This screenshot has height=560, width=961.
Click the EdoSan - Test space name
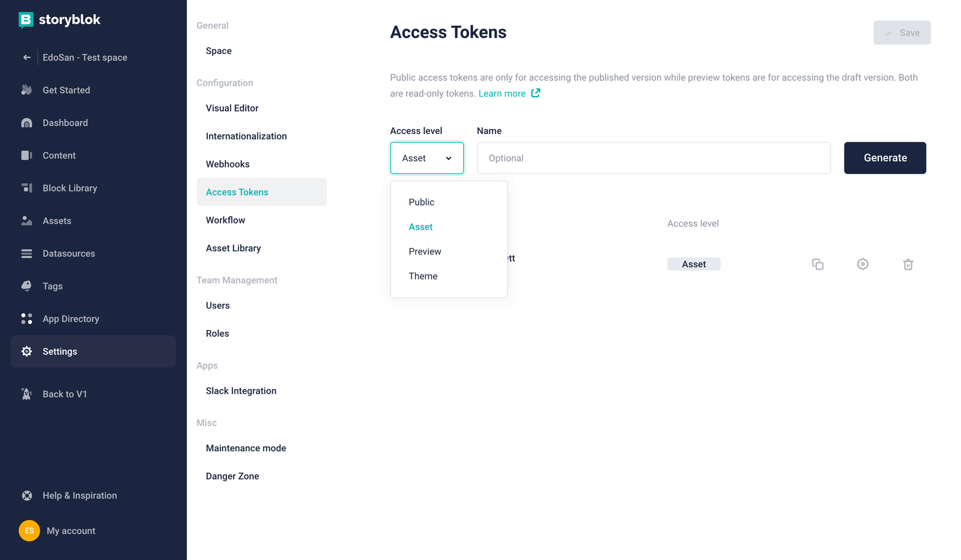point(85,58)
